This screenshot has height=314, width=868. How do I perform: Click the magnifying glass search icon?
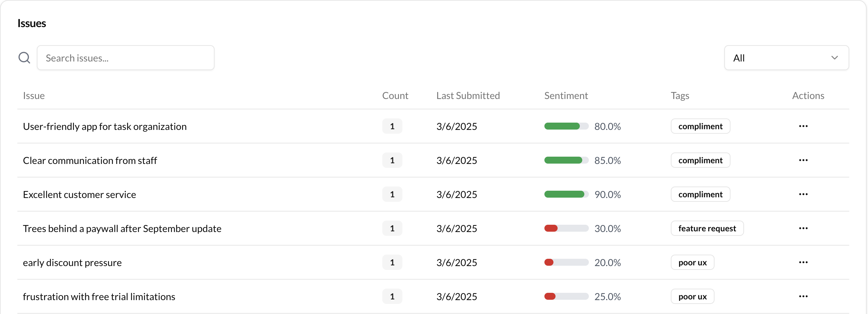pos(24,58)
